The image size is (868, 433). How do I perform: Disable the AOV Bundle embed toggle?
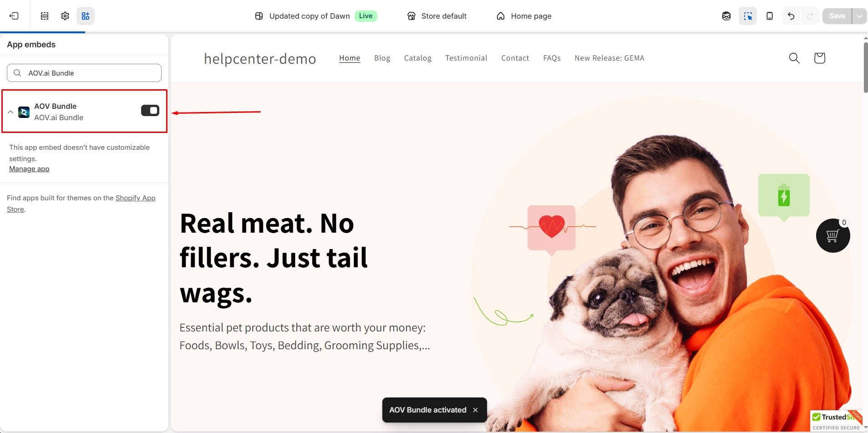150,111
